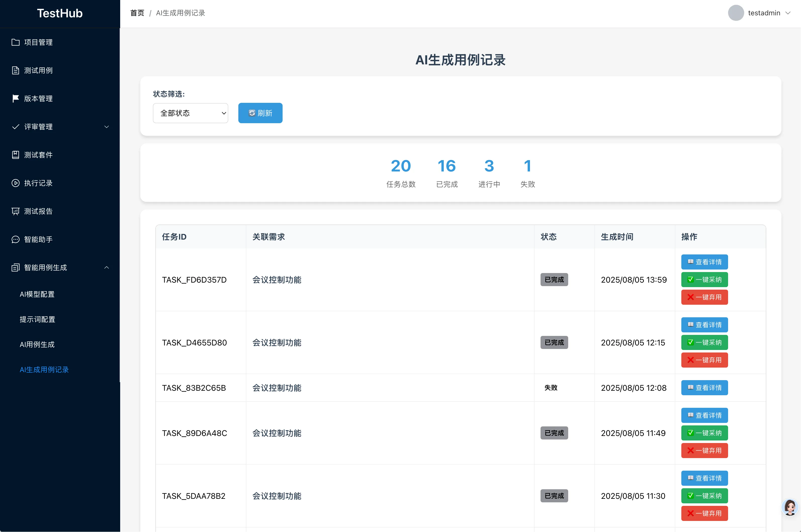Click the 项目管理 folder icon
The width and height of the screenshot is (801, 532).
16,42
